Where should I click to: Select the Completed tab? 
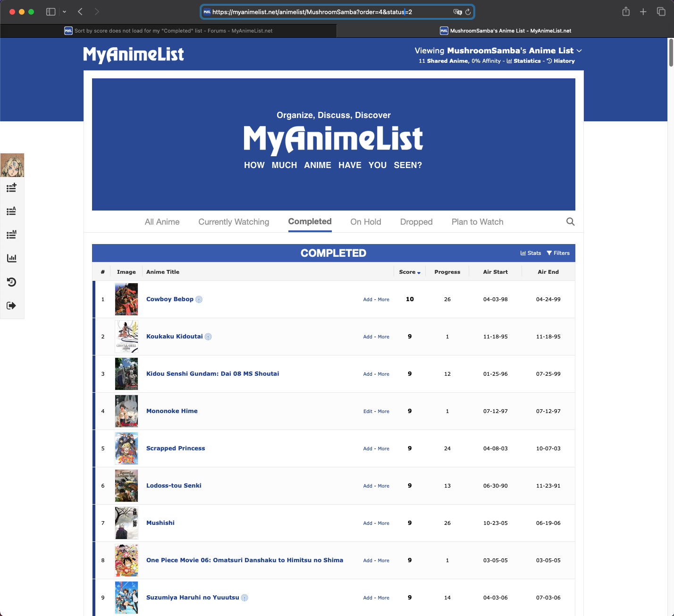(x=310, y=221)
